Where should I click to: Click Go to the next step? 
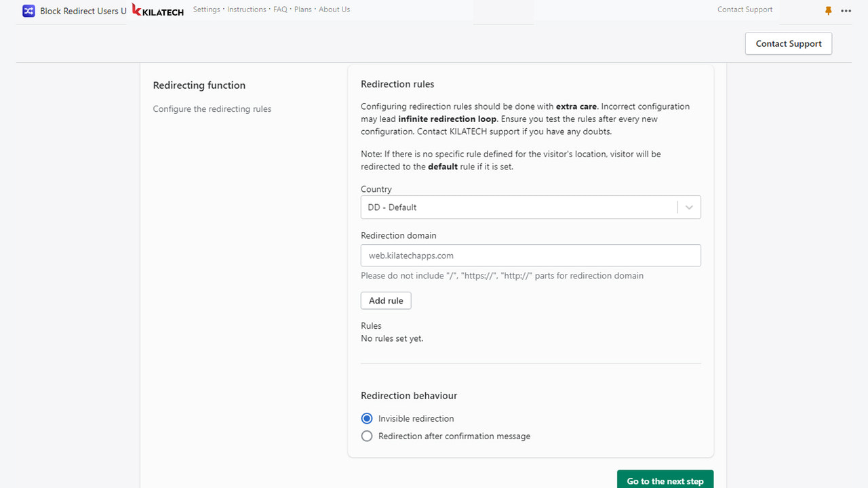point(665,480)
